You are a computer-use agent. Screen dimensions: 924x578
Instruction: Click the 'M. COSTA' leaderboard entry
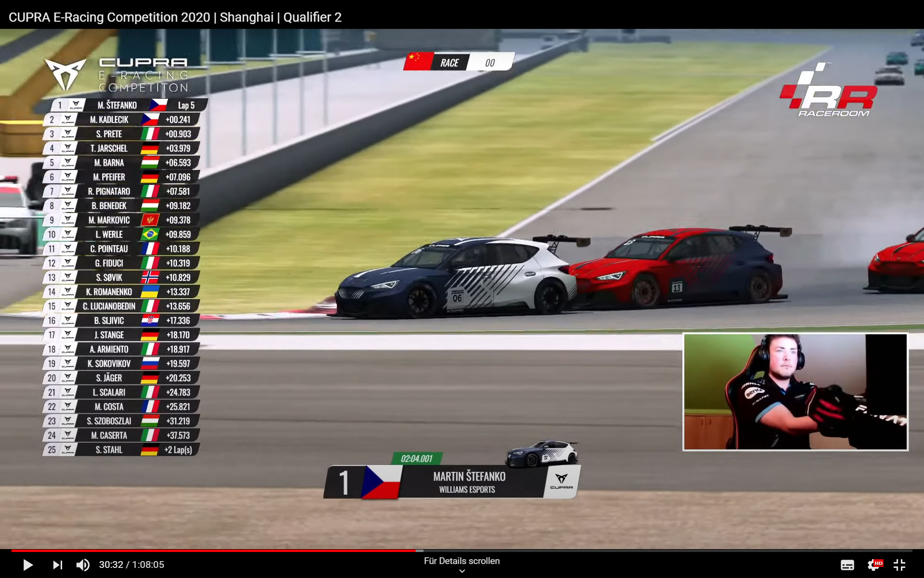coord(121,407)
